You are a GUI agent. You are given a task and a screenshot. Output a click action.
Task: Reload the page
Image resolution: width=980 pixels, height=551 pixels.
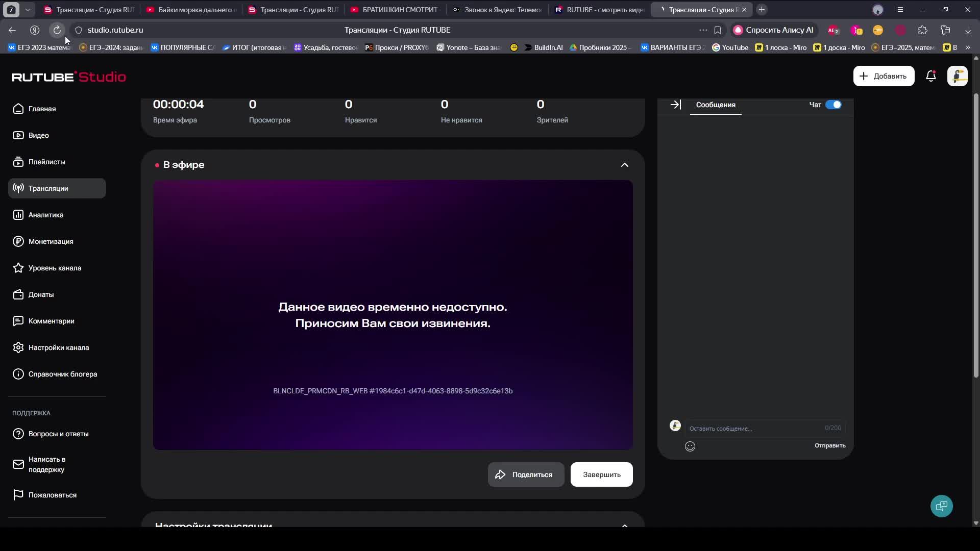tap(57, 30)
